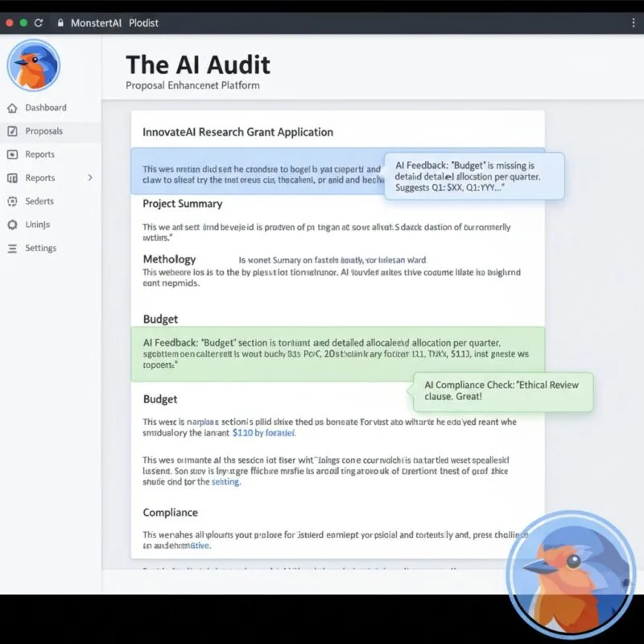Open Sederts in the sidebar
644x644 pixels.
[x=51, y=201]
